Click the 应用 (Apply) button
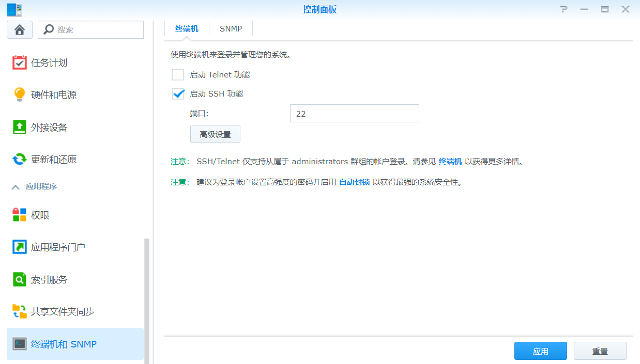Screen dimensions: 640x364 [x=540, y=351]
